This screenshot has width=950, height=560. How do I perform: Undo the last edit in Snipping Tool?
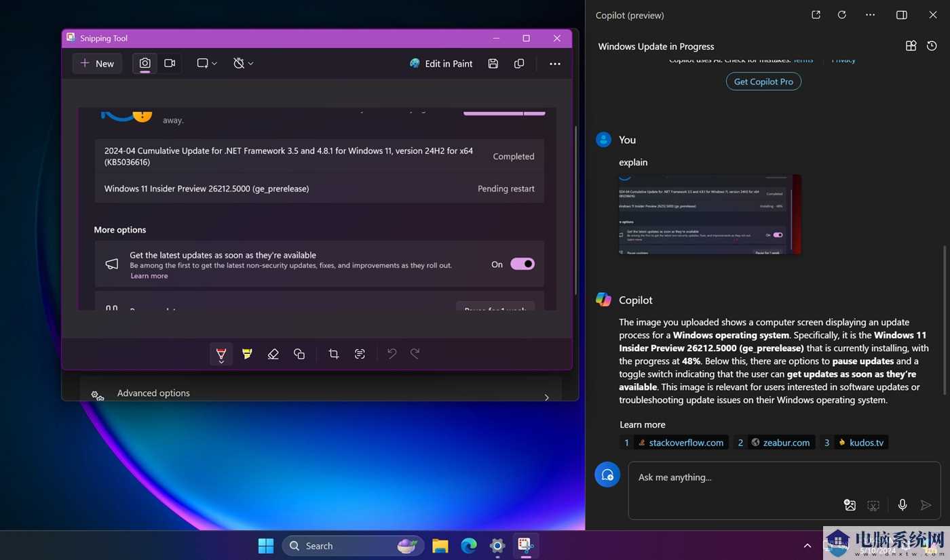[x=392, y=353]
